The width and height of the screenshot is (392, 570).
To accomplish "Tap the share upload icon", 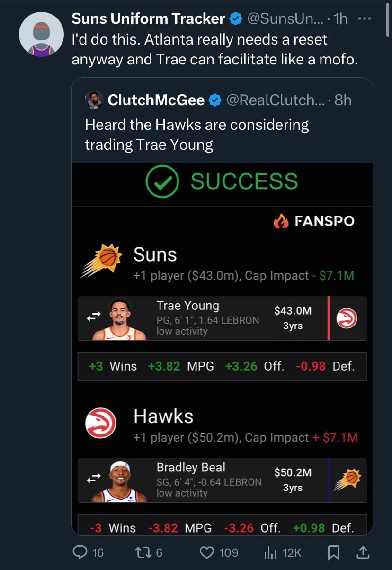I will pyautogui.click(x=363, y=552).
